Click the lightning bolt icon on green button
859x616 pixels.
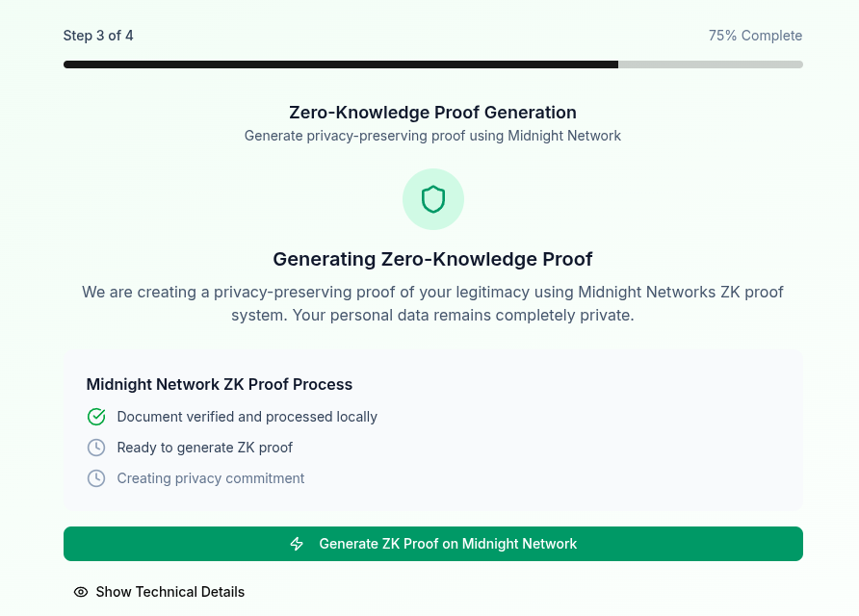297,544
